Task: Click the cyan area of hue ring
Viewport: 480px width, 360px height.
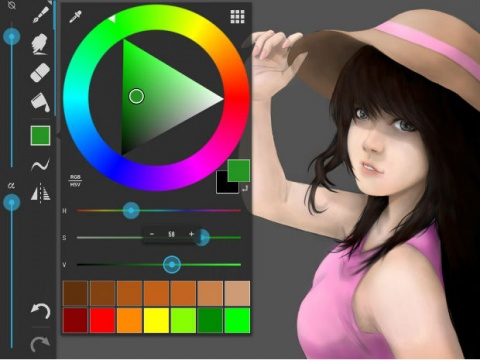Action: point(76,98)
